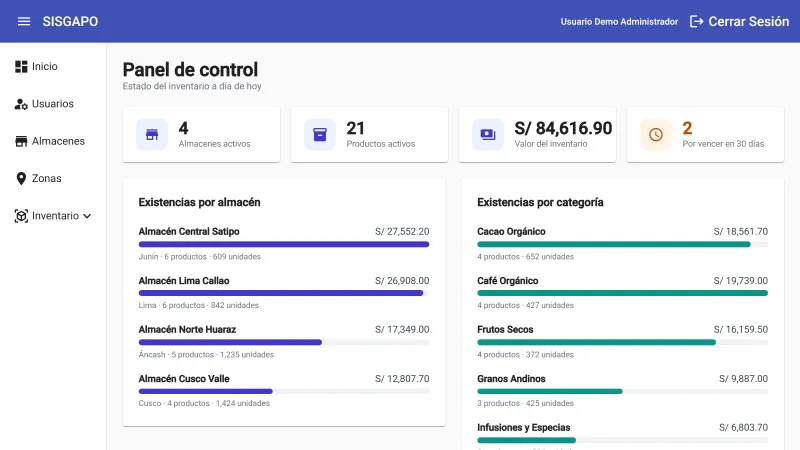Click the Productos activos archive icon
This screenshot has width=800, height=450.
(x=320, y=135)
